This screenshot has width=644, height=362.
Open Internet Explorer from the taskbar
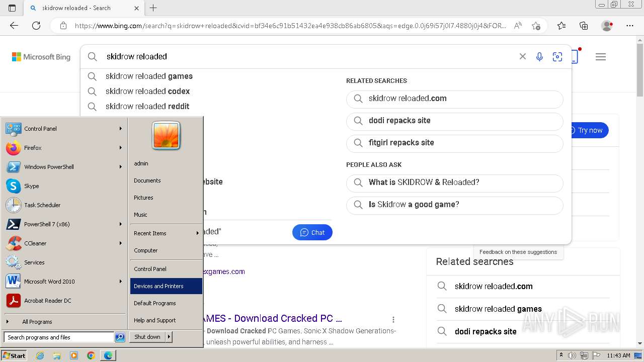[x=40, y=355]
